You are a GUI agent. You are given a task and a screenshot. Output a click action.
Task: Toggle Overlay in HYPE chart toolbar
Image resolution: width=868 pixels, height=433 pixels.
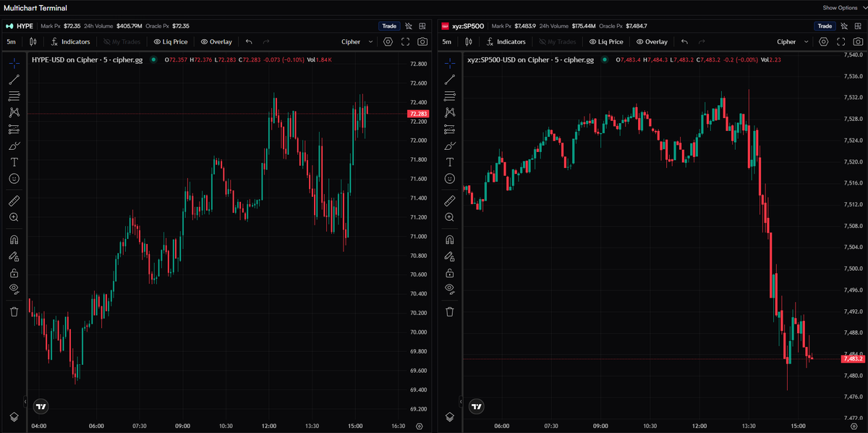pos(216,42)
